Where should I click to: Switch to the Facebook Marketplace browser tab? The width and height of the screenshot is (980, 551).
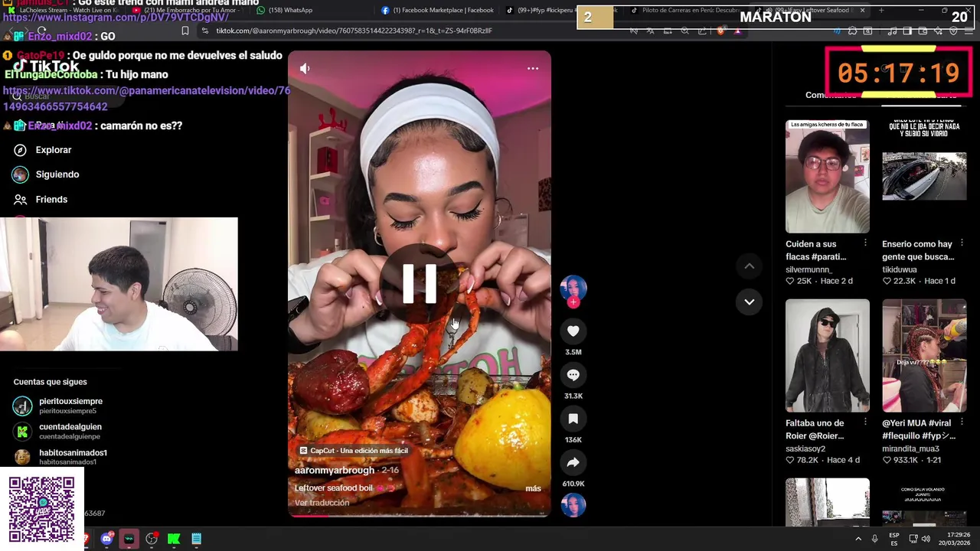[x=438, y=10]
